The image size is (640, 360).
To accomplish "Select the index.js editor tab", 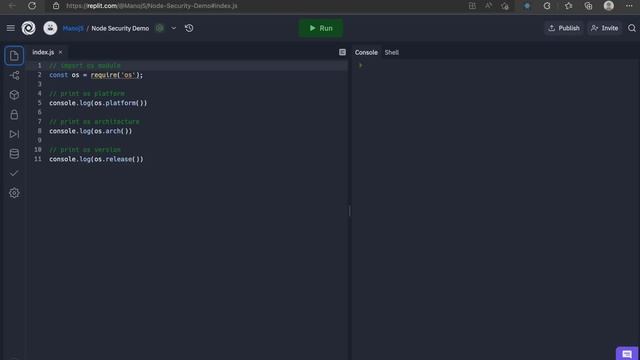I will pyautogui.click(x=43, y=52).
